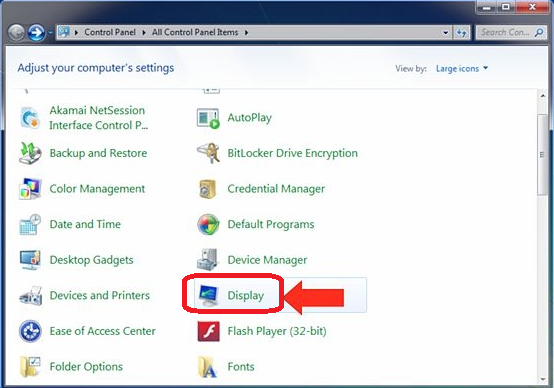Click the Credential Manager safe icon
The height and width of the screenshot is (388, 554).
click(208, 189)
